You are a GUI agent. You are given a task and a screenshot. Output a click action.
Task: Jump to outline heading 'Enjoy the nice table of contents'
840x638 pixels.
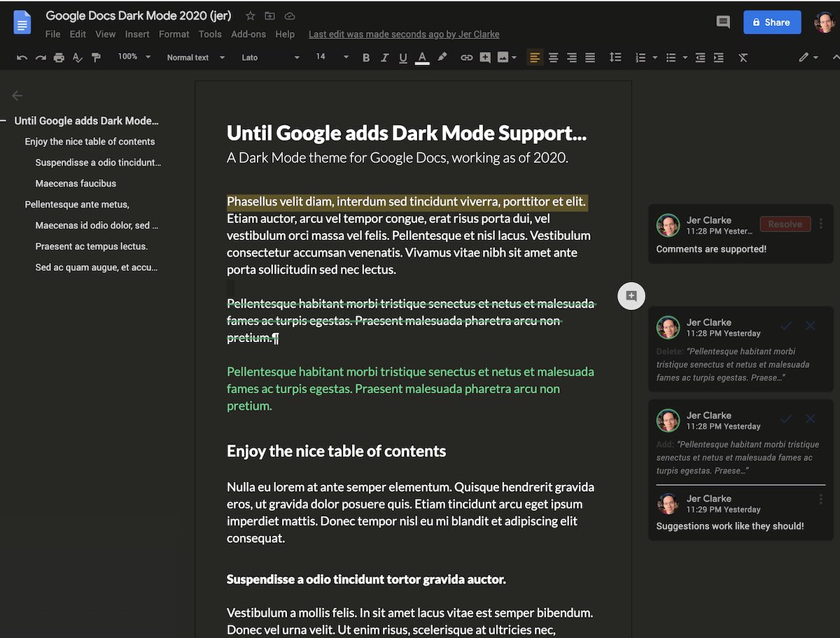[90, 141]
